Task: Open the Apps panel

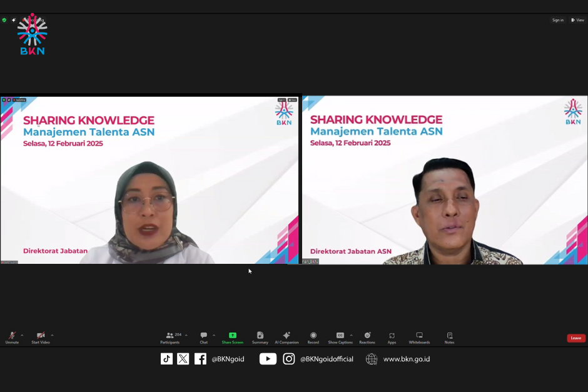Action: pos(392,337)
